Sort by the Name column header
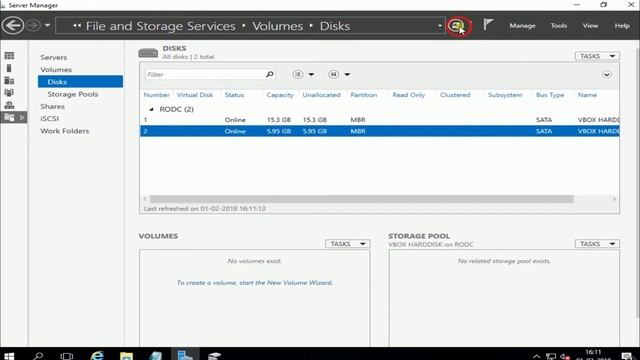This screenshot has height=360, width=640. coord(587,95)
